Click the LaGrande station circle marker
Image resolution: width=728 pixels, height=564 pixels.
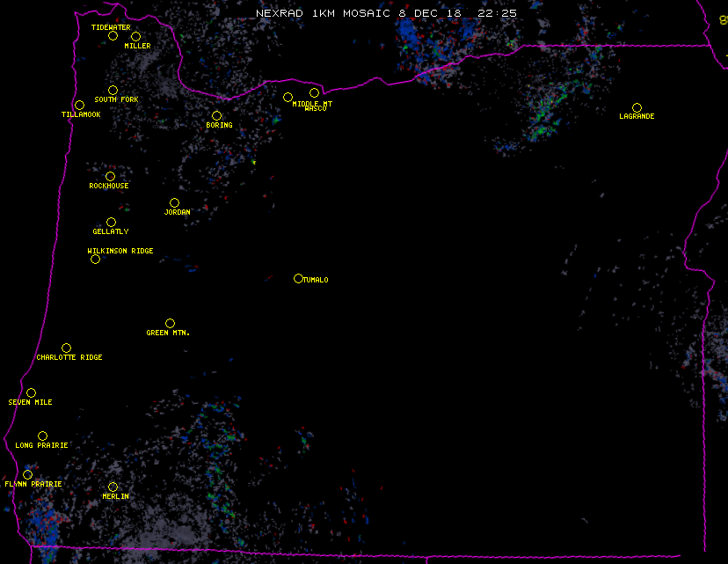click(x=637, y=107)
